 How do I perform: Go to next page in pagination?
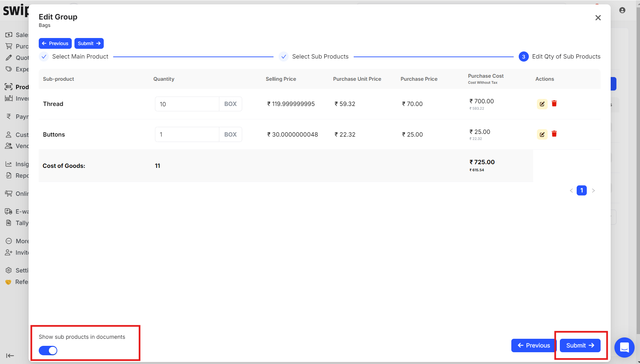point(593,191)
